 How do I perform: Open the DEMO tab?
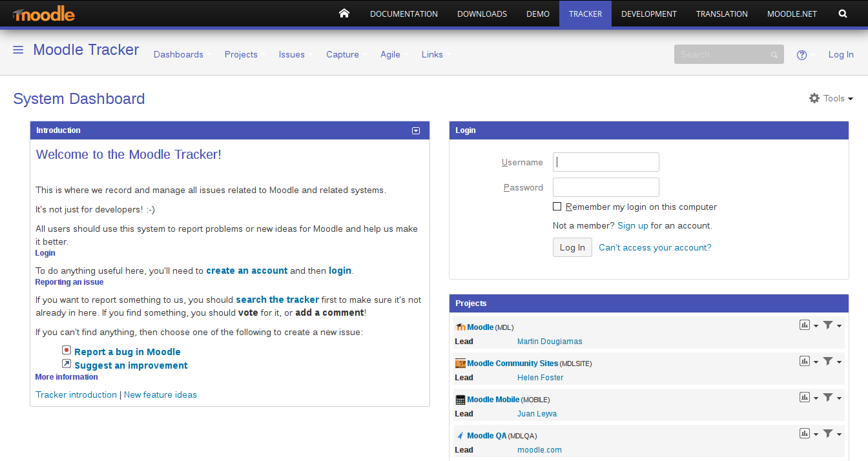click(538, 14)
